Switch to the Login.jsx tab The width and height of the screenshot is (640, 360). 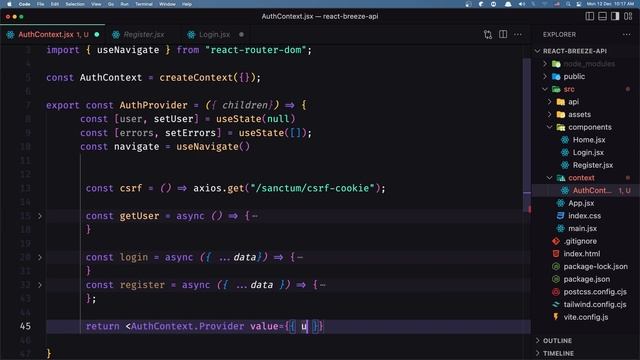click(x=214, y=35)
